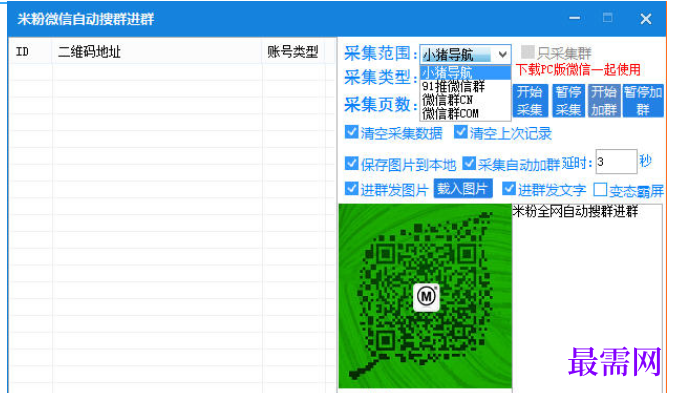680x393 pixels.
Task: Uncheck the 进群发图片 option
Action: click(x=351, y=188)
